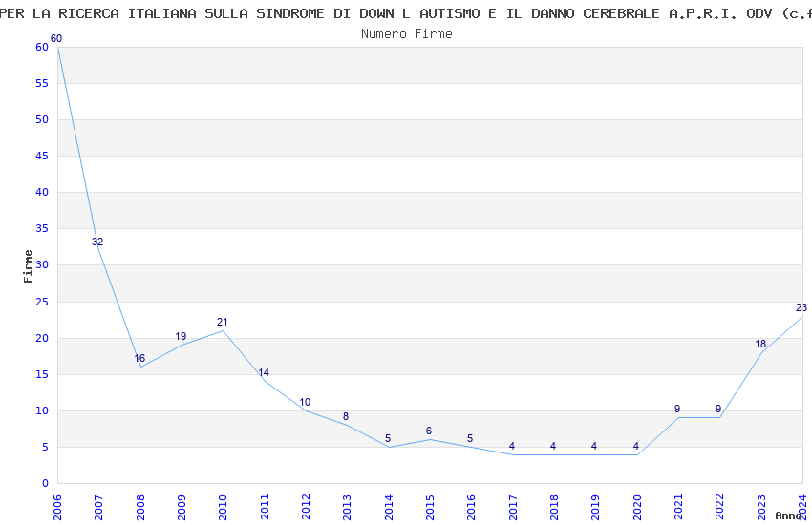812x525 pixels.
Task: Click the x-axis year 2008
Action: tap(140, 507)
